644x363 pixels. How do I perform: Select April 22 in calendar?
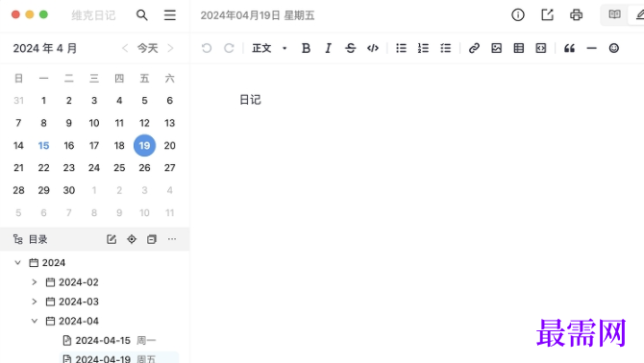click(x=43, y=168)
